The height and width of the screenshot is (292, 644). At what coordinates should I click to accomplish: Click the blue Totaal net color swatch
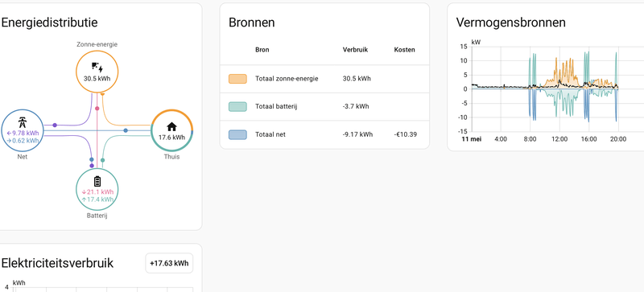click(x=237, y=134)
